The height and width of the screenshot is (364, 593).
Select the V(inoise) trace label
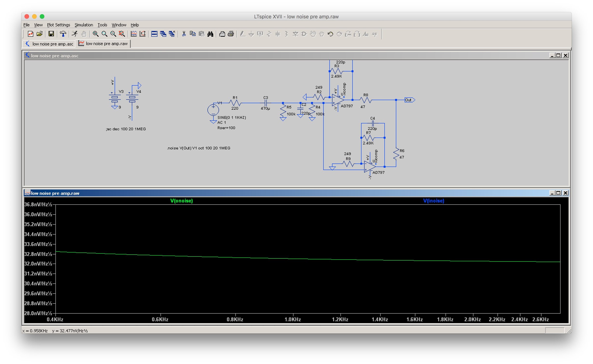tap(434, 201)
